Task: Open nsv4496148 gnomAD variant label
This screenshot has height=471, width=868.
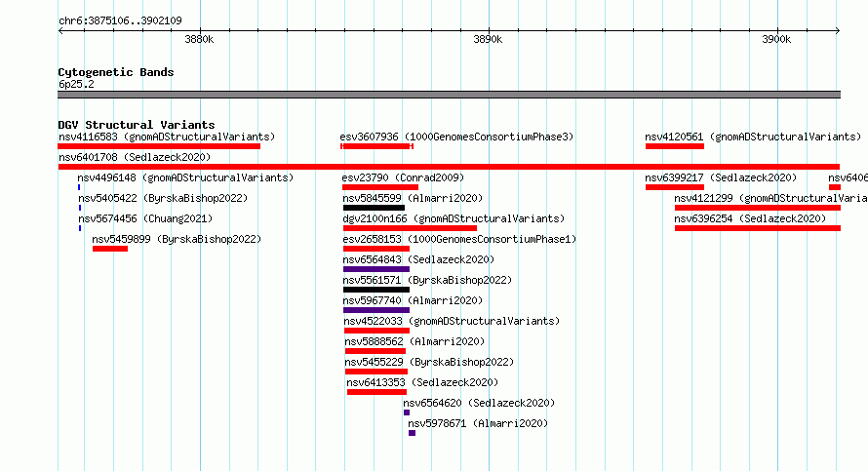Action: click(x=185, y=177)
